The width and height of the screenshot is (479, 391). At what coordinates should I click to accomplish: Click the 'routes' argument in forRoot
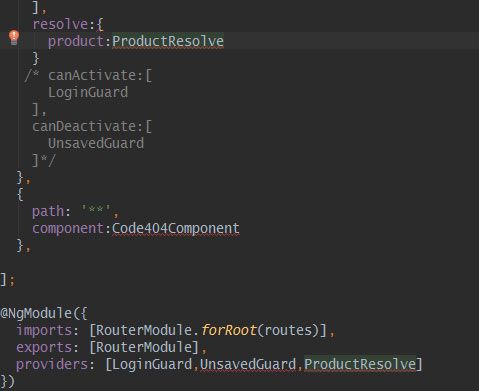(x=288, y=330)
